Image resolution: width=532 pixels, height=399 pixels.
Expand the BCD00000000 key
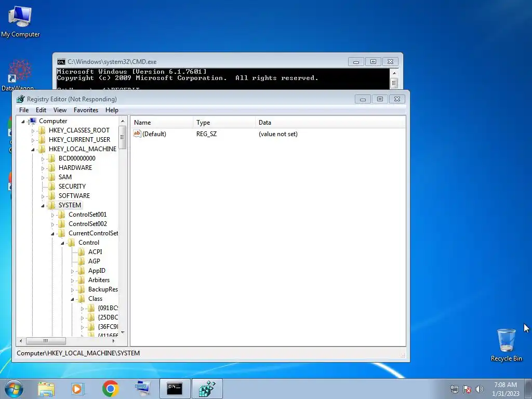point(43,159)
